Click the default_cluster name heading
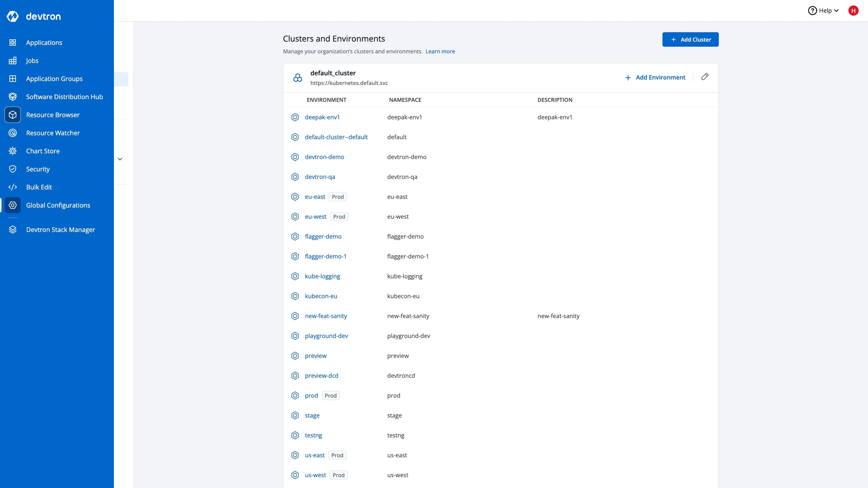 (x=332, y=73)
